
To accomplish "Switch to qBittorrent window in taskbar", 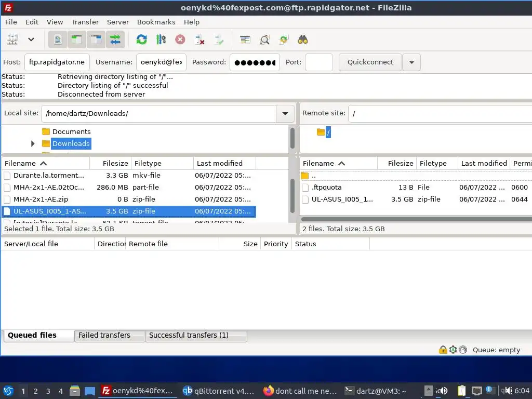I will [218, 391].
